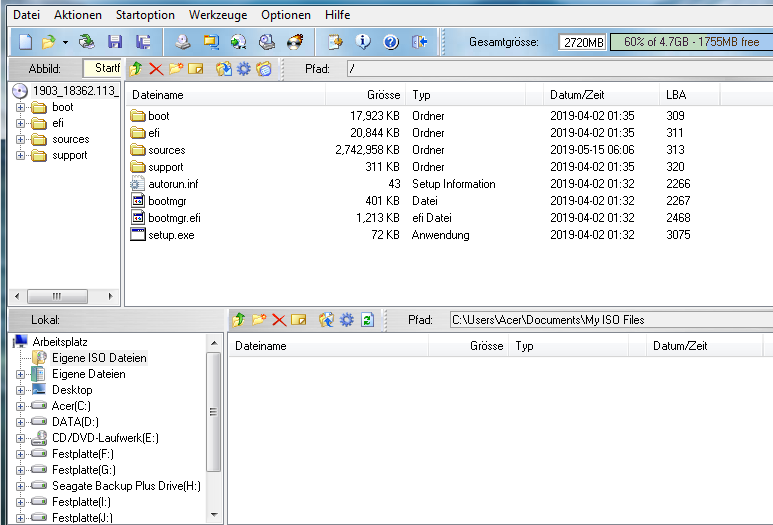Select Eigene ISO Dateien in local tree
This screenshot has width=773, height=525.
pos(99,358)
